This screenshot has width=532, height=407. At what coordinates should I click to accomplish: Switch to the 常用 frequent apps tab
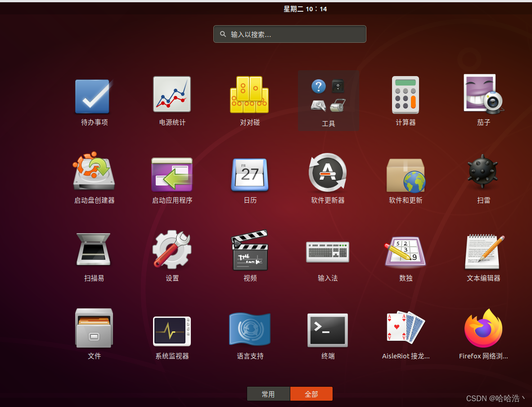point(268,394)
